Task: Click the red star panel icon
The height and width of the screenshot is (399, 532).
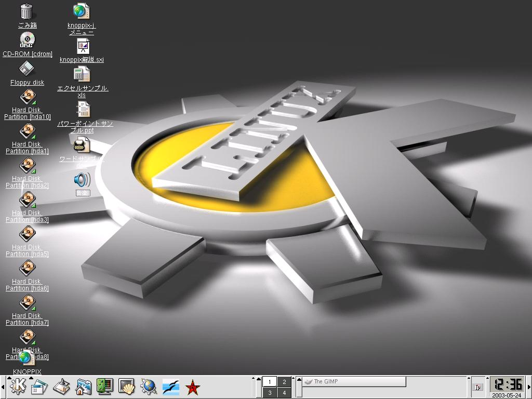Action: 193,387
